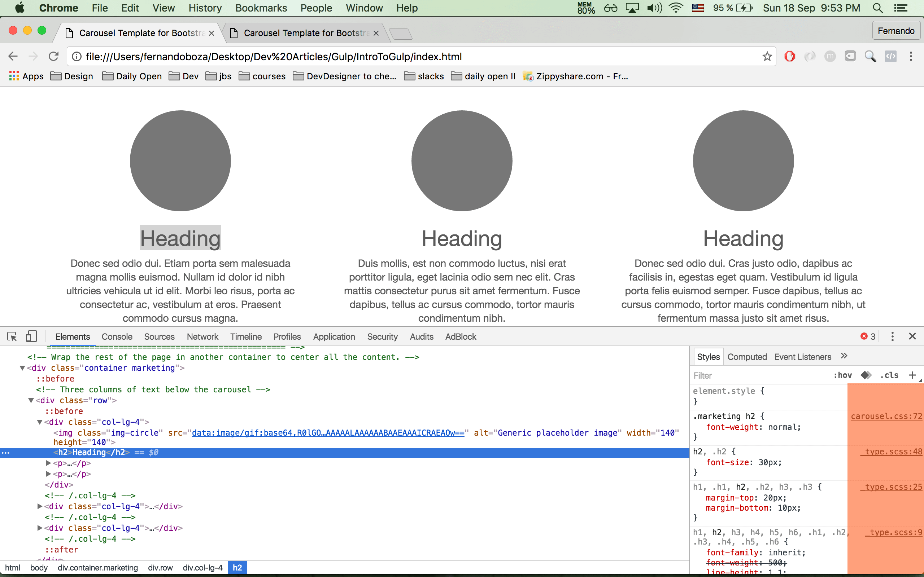Click the inspect element picker icon
This screenshot has height=577, width=924.
[x=12, y=336]
